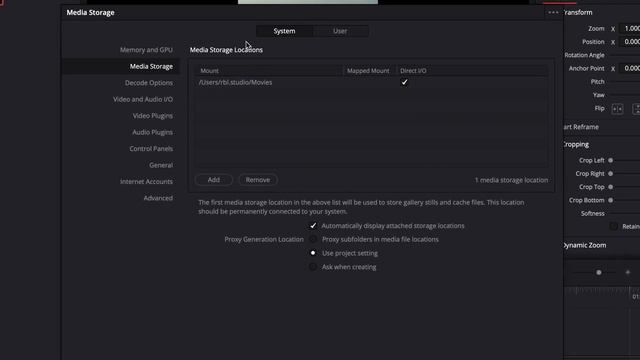Select Ask when creating radio option
Viewport: 640px width, 360px height.
pos(313,267)
